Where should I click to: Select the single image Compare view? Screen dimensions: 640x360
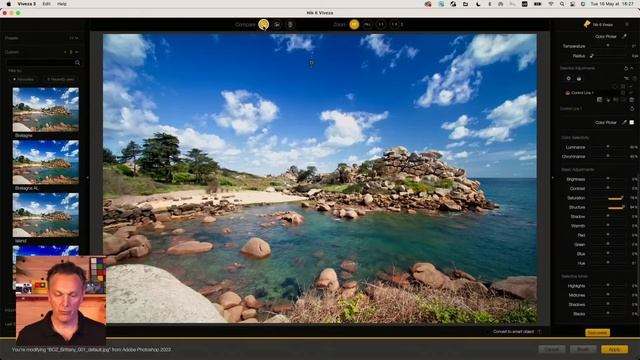click(x=264, y=24)
